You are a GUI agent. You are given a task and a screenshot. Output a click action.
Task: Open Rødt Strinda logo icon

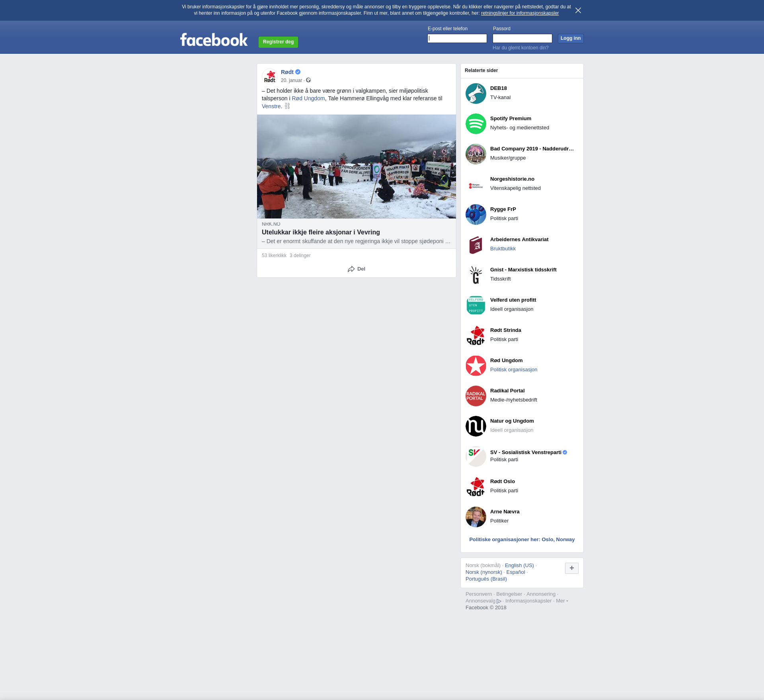coord(476,335)
